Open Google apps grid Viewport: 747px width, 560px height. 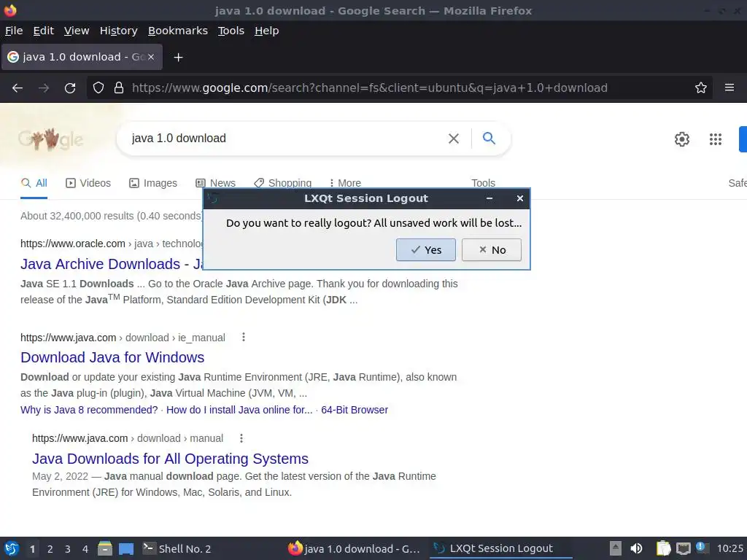point(716,139)
